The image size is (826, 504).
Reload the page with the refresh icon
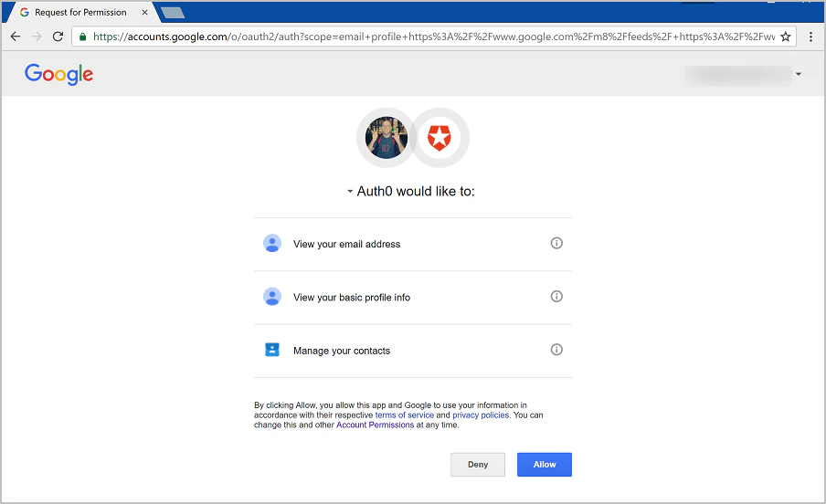58,37
